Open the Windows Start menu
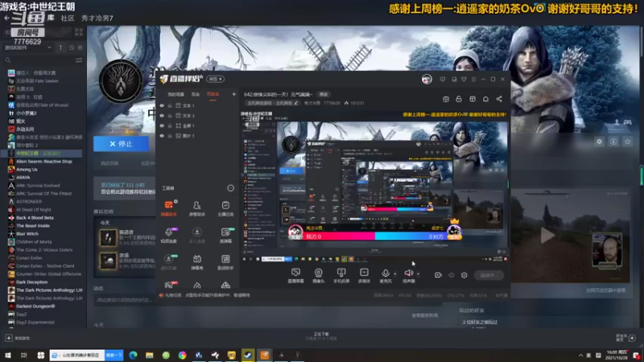This screenshot has height=362, width=644. tap(8, 355)
